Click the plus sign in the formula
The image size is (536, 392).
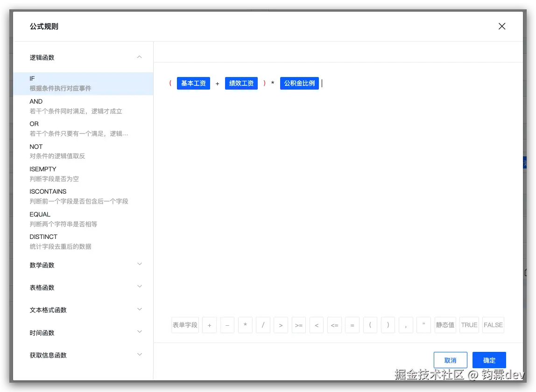pos(218,84)
